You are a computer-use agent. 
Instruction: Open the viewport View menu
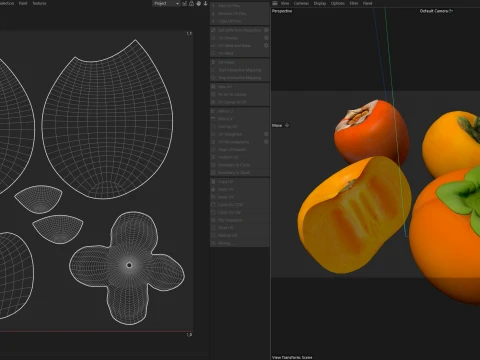tap(285, 3)
